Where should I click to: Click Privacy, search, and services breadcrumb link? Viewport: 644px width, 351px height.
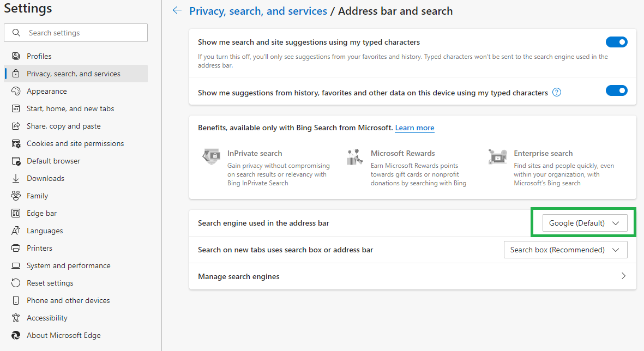point(258,11)
